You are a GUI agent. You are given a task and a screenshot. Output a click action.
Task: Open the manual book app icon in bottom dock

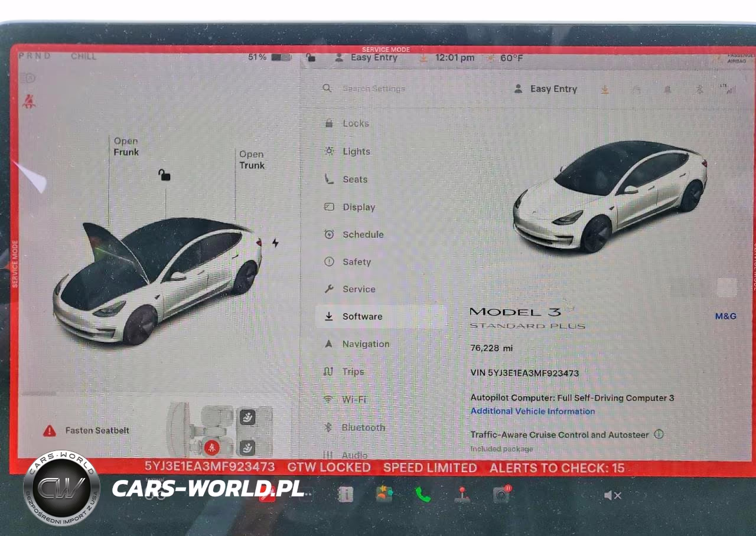[346, 495]
